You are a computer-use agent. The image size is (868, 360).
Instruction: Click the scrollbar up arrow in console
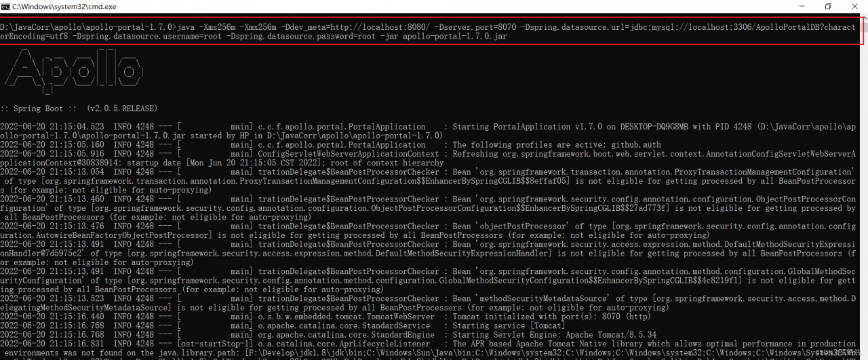pyautogui.click(x=865, y=17)
